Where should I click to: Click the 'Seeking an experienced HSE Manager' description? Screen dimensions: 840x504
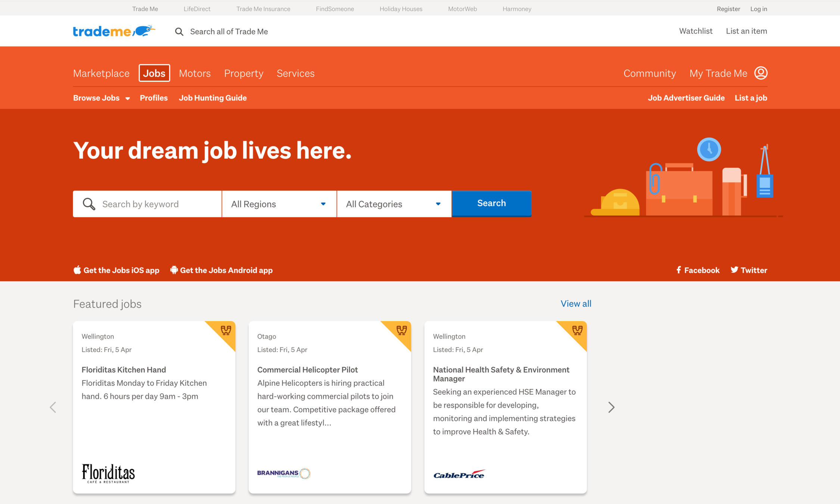[x=504, y=412]
